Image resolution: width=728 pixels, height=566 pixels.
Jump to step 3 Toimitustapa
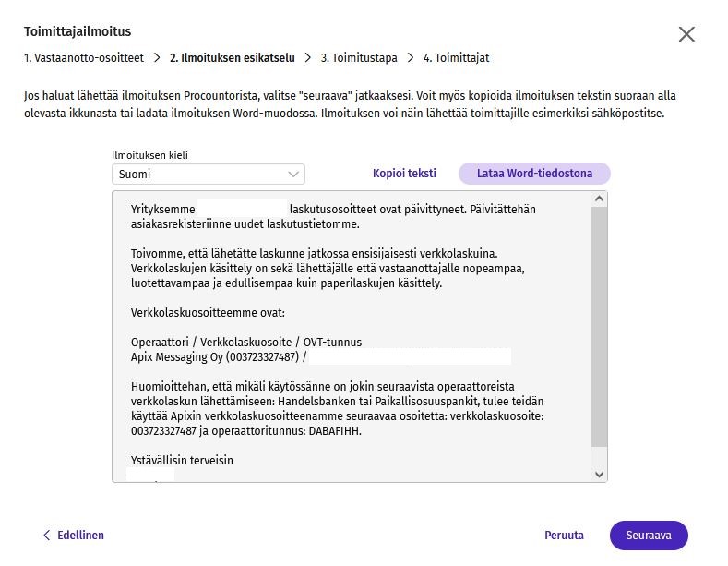(359, 58)
